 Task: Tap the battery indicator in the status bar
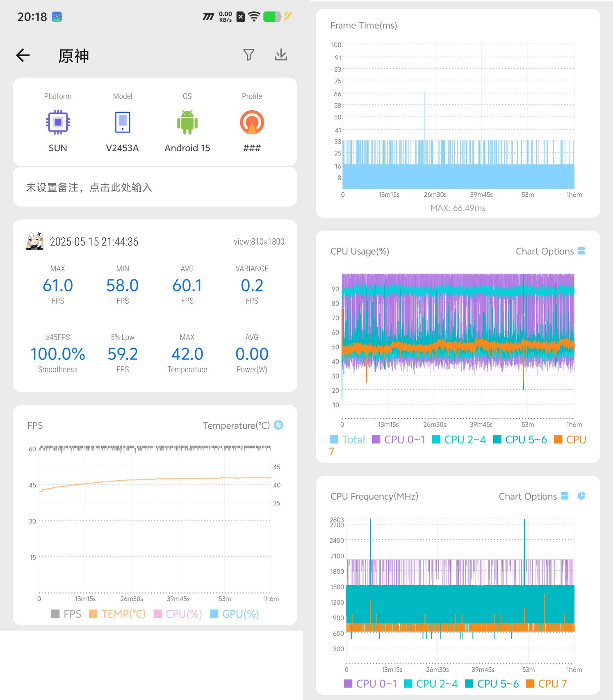272,16
